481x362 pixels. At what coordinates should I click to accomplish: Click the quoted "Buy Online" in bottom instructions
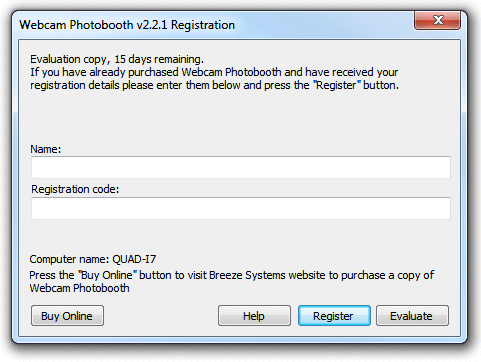coord(108,275)
